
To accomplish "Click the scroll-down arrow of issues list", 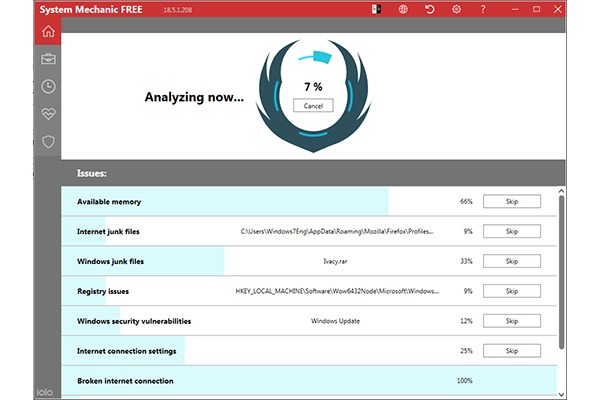I will click(x=561, y=394).
